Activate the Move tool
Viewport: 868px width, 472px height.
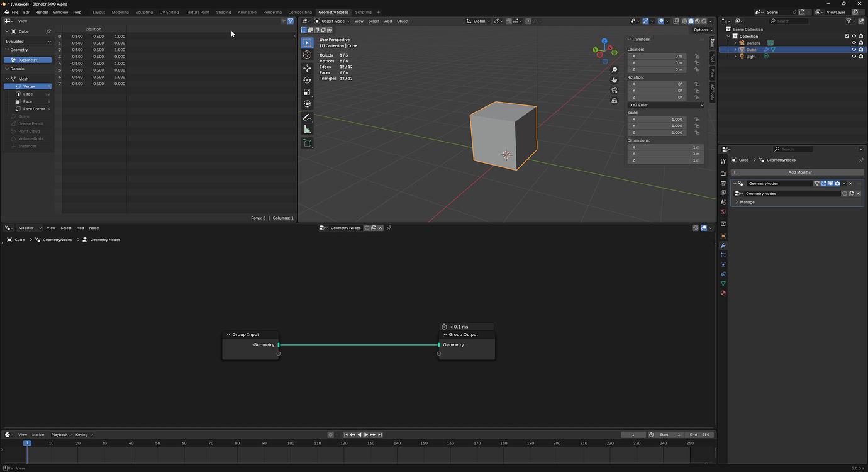[307, 68]
